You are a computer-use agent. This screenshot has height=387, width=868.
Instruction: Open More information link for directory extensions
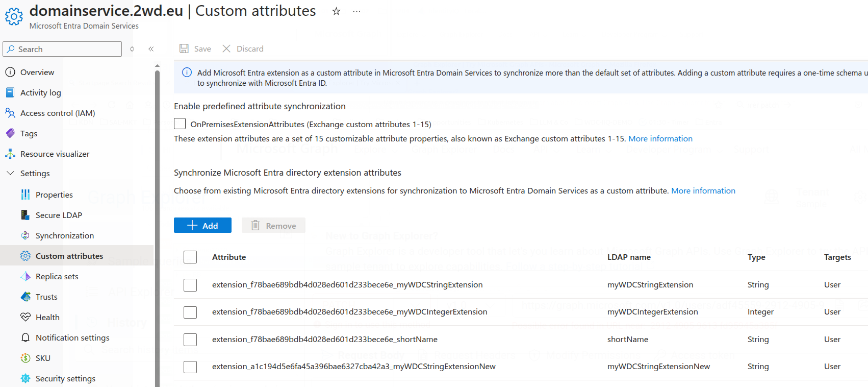point(703,190)
